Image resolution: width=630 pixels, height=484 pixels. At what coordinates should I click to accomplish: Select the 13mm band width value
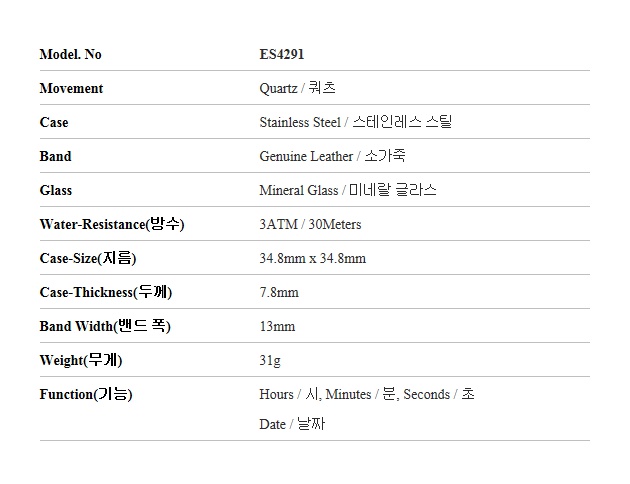277,326
